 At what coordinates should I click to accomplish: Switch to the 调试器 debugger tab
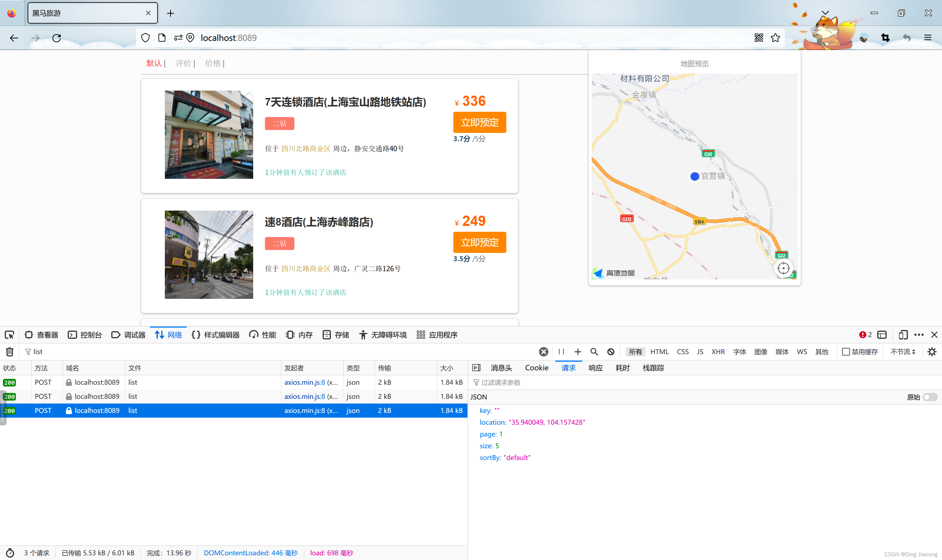(x=128, y=335)
